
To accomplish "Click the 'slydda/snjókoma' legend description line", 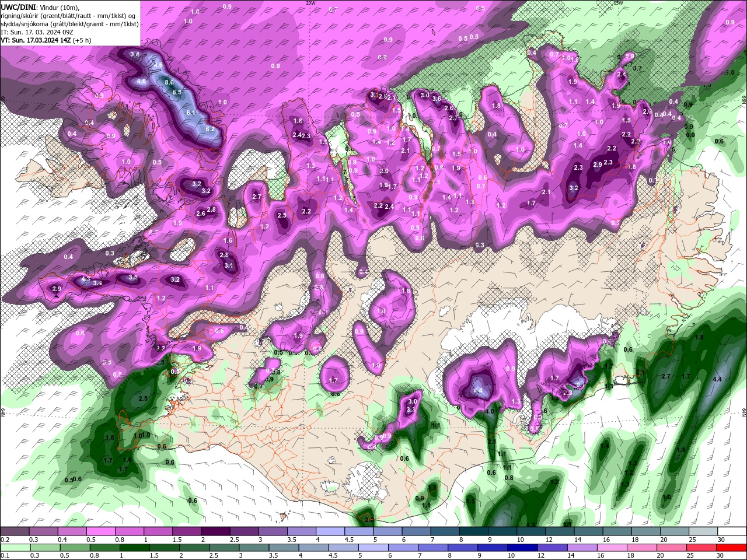I will [69, 24].
